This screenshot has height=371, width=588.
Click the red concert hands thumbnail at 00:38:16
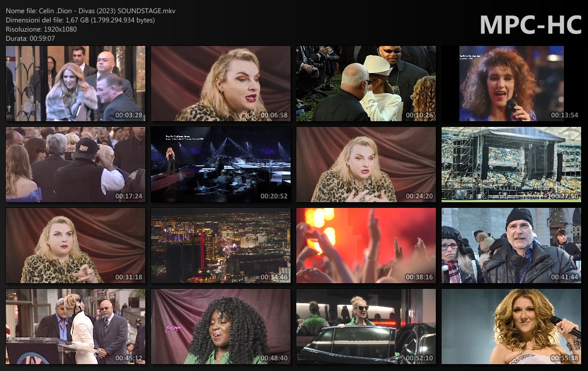tap(366, 245)
